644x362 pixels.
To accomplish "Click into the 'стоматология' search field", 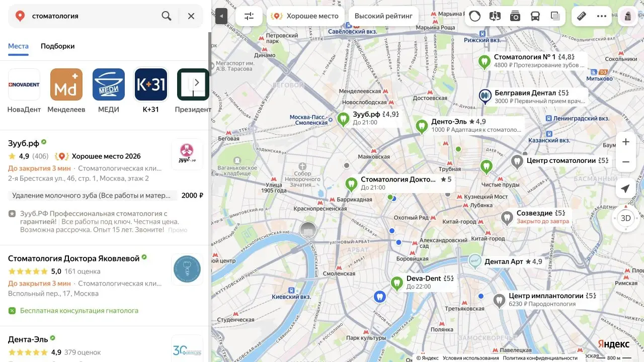I will pyautogui.click(x=93, y=16).
